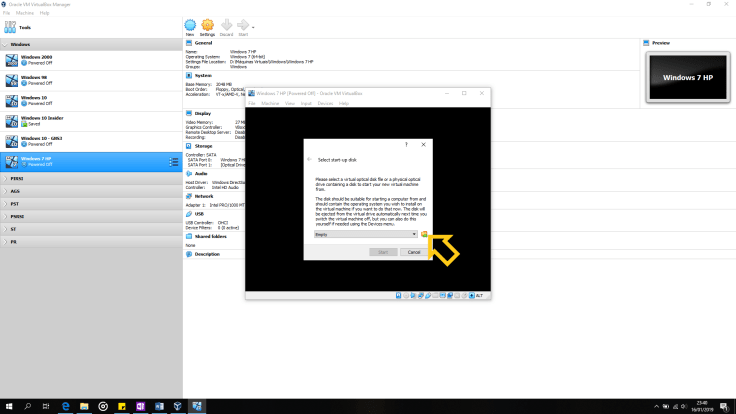Open the Start button's dropdown arrow in the toolbar
Viewport: 736px width, 414px height.
click(x=254, y=27)
